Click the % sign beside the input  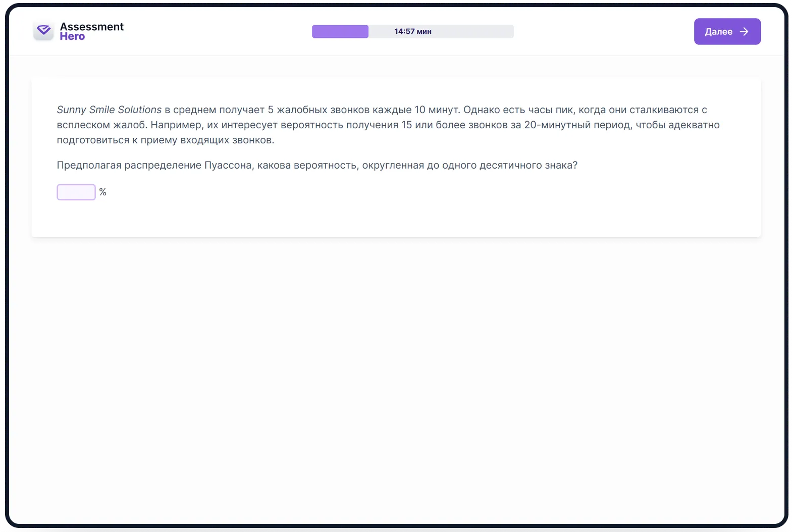(103, 192)
